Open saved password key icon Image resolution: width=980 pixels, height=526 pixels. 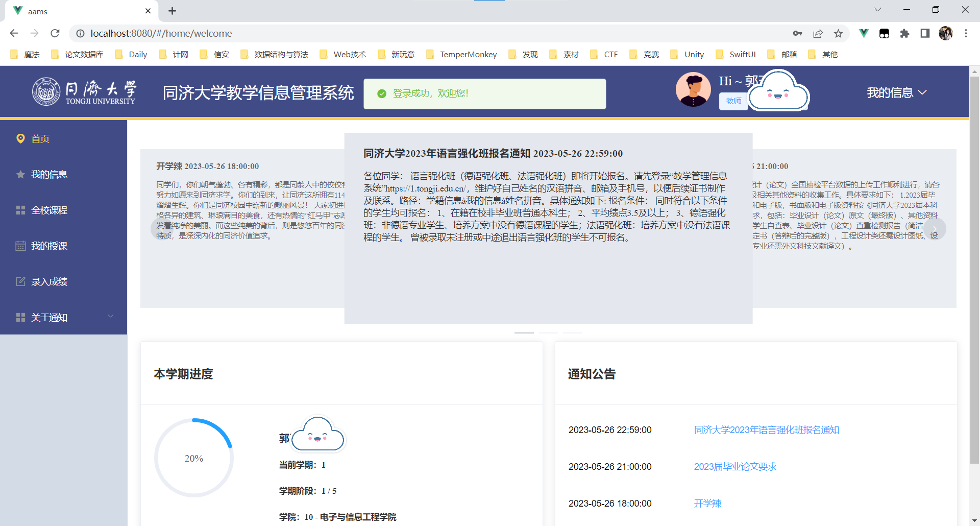[x=797, y=33]
